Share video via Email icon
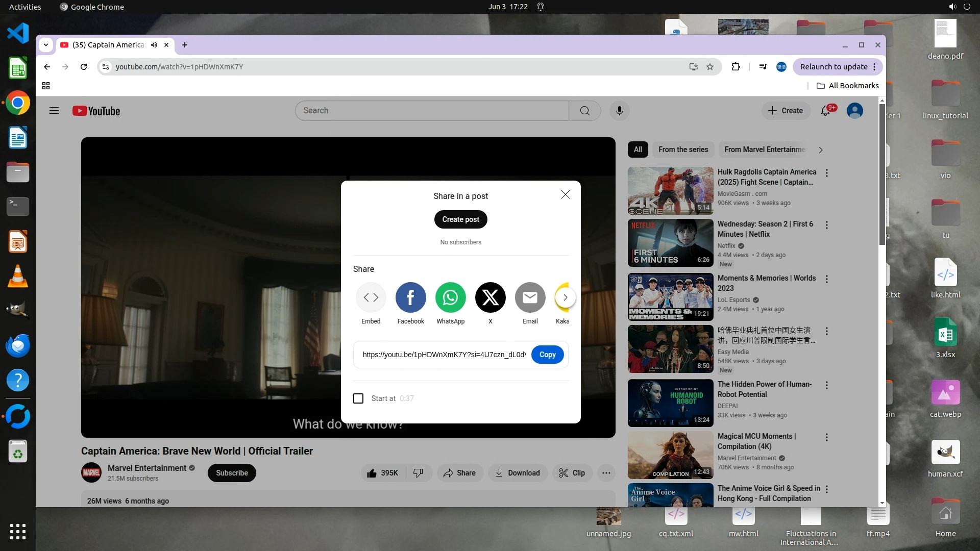 (x=530, y=297)
